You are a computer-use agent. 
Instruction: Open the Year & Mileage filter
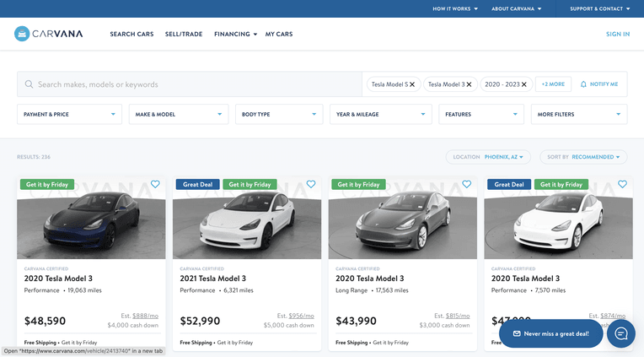pyautogui.click(x=381, y=114)
